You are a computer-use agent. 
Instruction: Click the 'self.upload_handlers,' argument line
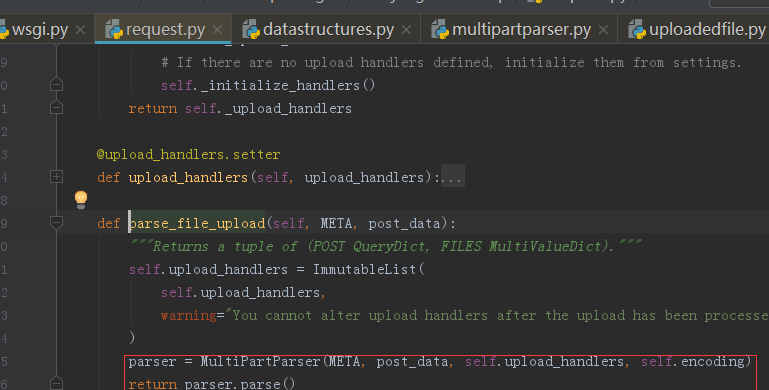click(243, 292)
